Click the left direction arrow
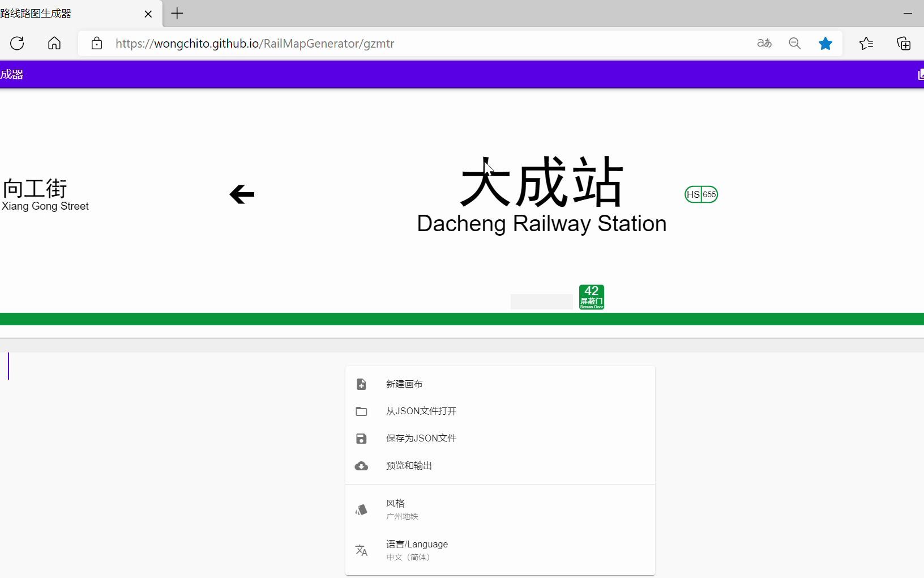This screenshot has width=924, height=578. (242, 194)
